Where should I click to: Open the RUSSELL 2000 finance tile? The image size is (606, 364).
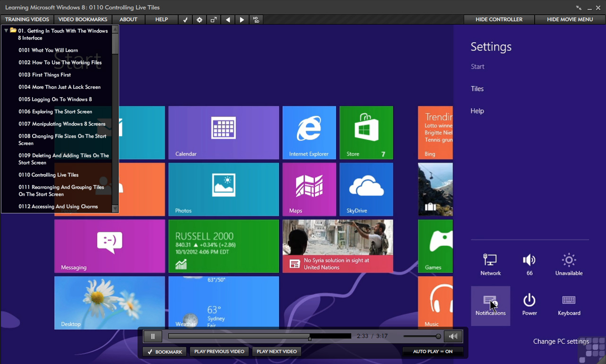pos(224,246)
